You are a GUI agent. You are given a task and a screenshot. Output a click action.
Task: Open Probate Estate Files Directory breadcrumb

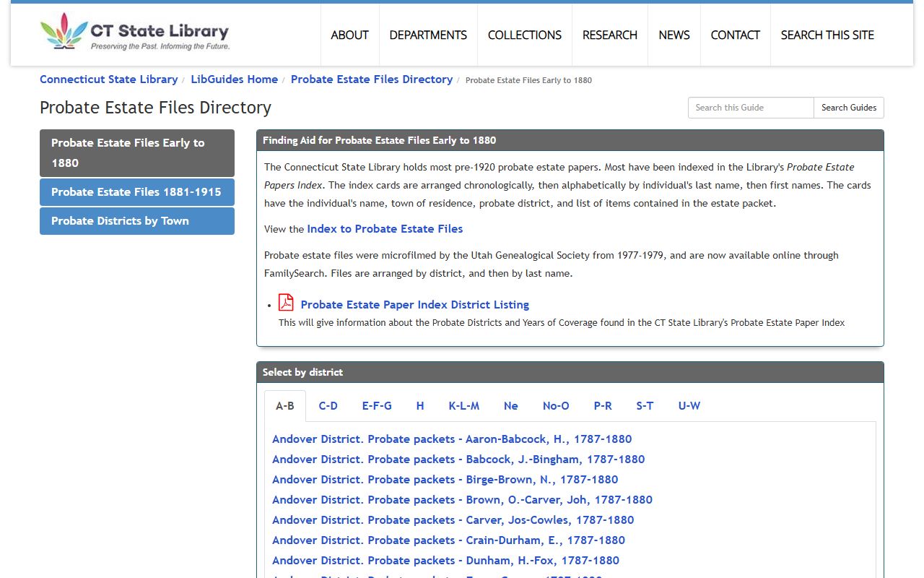372,79
